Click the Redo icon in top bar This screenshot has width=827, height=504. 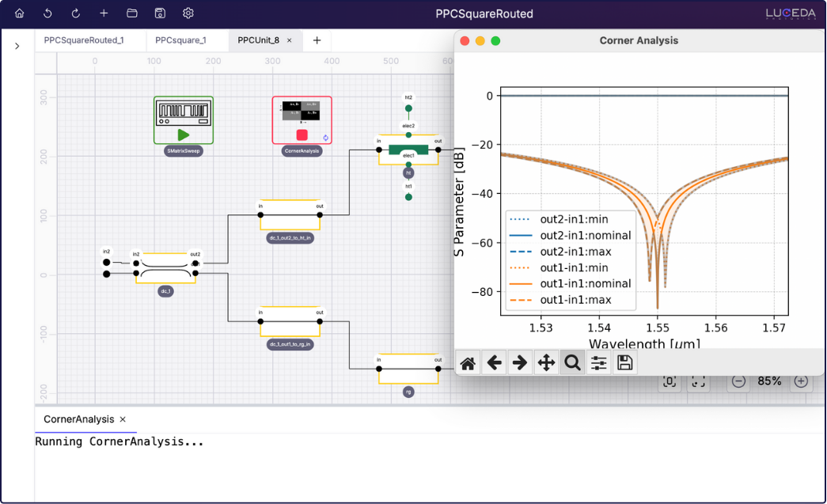click(76, 13)
